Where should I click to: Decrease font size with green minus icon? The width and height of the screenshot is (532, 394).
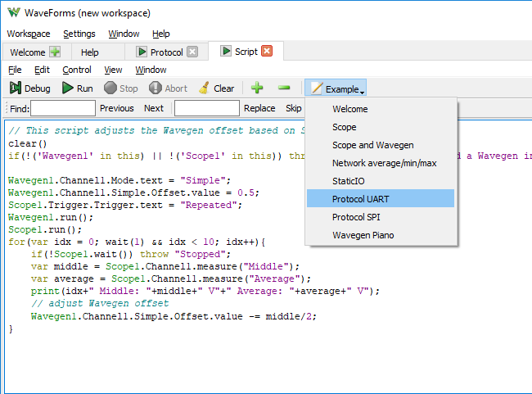(x=284, y=88)
